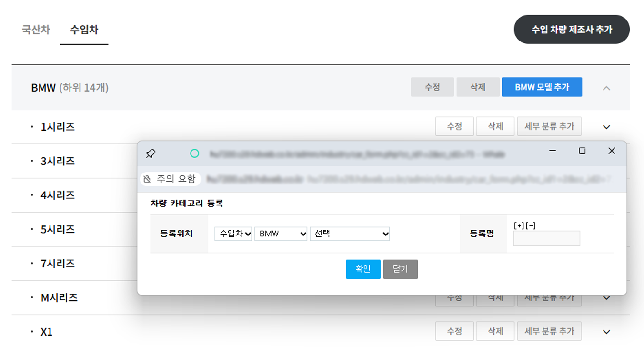
Task: Expand the M시리즈 row chevron
Action: (x=606, y=298)
